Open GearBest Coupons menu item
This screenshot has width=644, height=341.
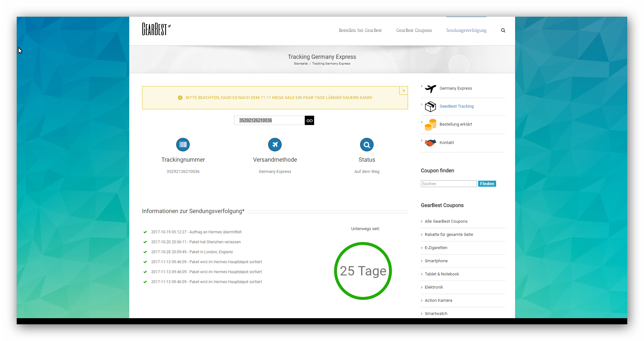pos(414,31)
